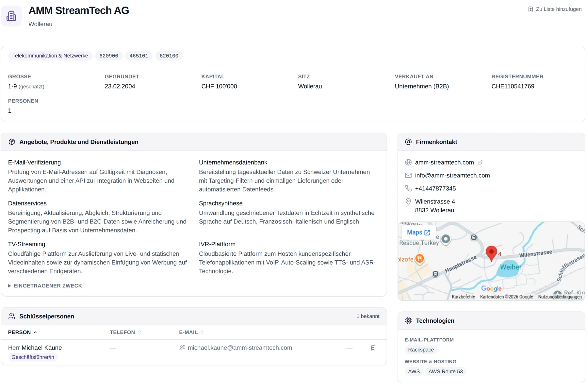Click the person name Michael Kaune
The height and width of the screenshot is (388, 588).
pyautogui.click(x=41, y=348)
